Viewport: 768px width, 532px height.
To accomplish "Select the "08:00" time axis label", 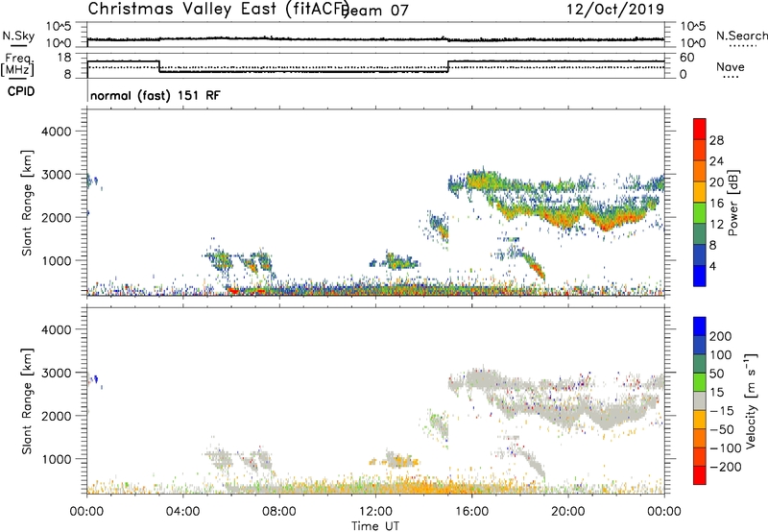I will [x=279, y=512].
